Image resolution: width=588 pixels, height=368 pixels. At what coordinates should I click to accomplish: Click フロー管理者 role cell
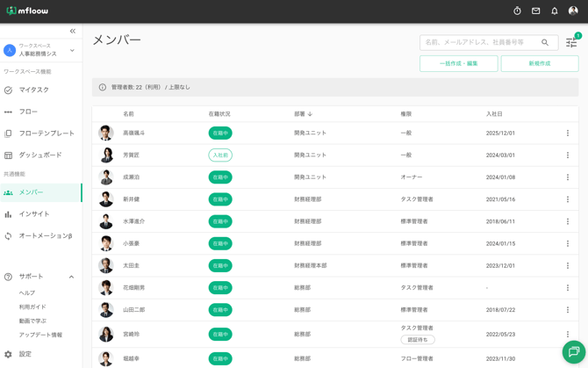click(x=417, y=358)
